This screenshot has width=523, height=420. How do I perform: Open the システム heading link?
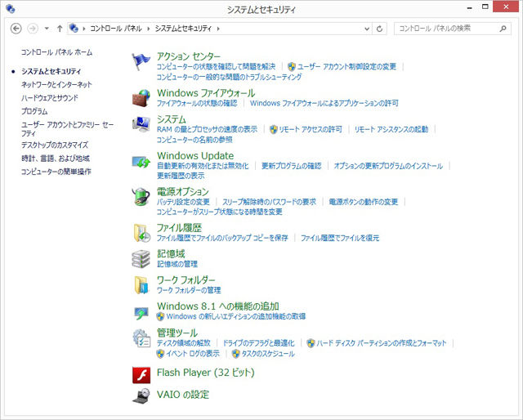coord(172,119)
